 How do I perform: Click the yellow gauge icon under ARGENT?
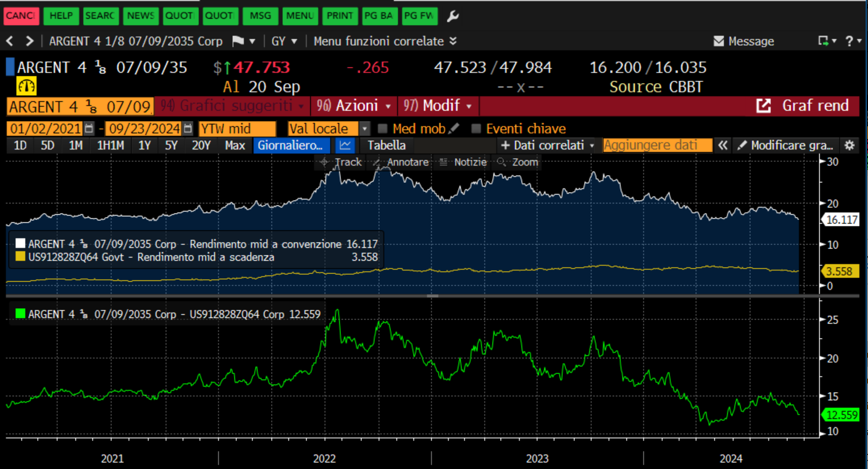click(26, 86)
